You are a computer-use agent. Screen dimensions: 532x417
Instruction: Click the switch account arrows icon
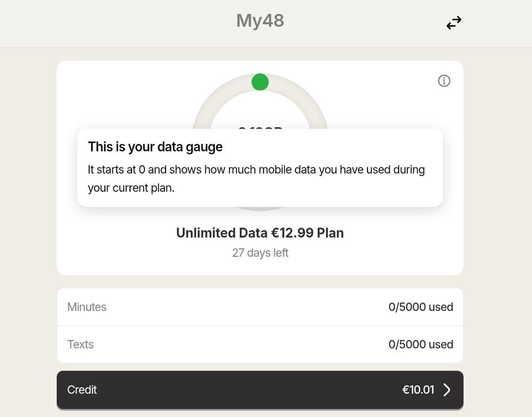click(x=454, y=23)
